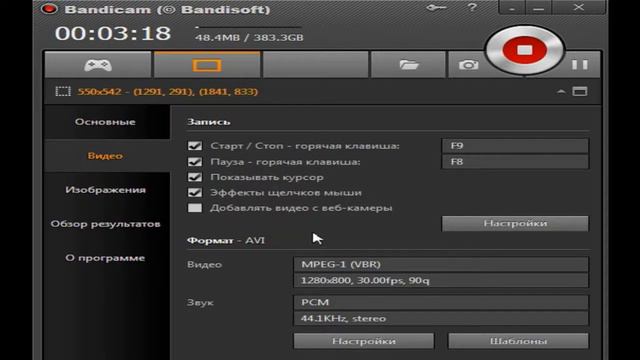
Task: Click Настройки button under Формат section
Action: coord(364,341)
